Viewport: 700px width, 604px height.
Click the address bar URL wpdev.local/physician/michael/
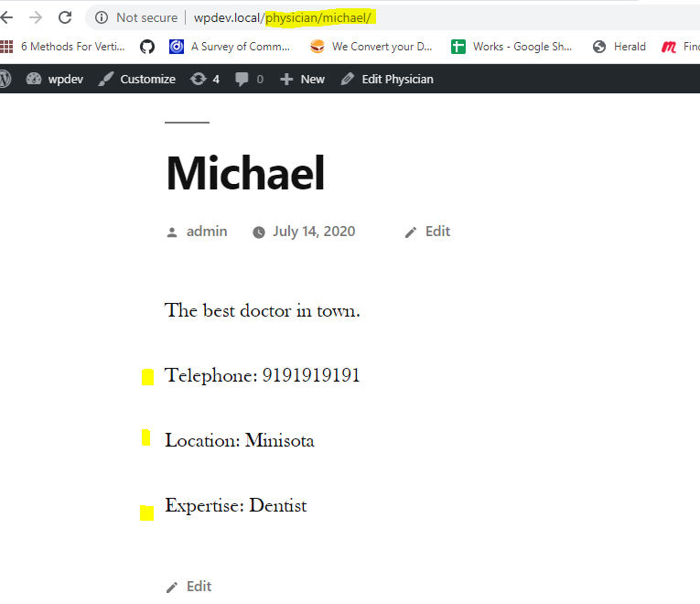click(x=282, y=17)
